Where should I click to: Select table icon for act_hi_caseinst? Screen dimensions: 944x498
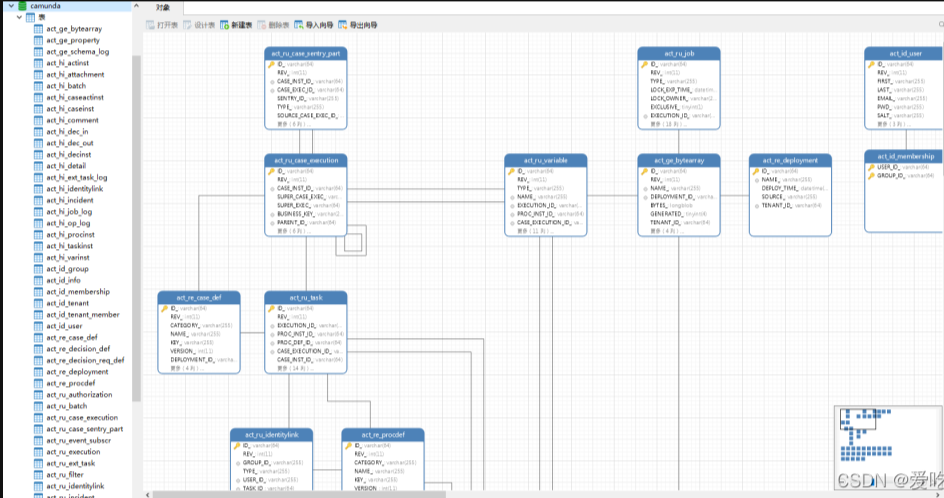click(x=39, y=109)
